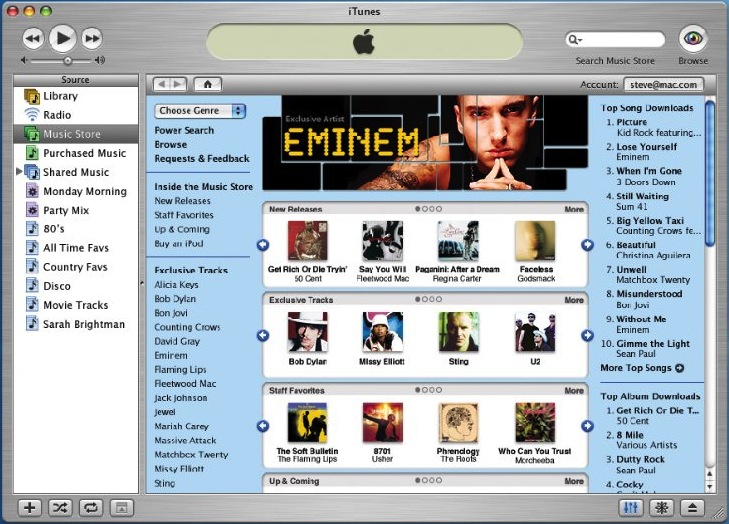Open the Purchased Music playlist

76,153
